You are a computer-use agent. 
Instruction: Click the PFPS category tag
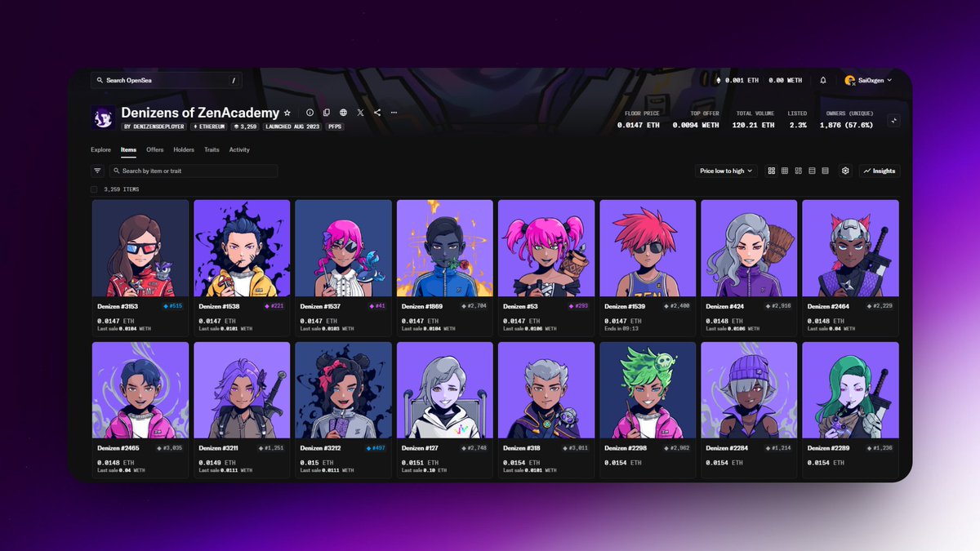coord(335,127)
